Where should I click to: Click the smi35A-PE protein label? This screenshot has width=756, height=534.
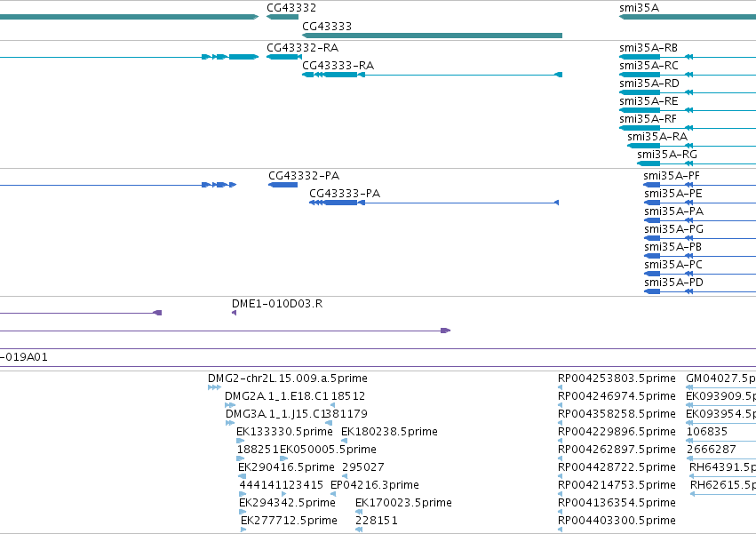pos(673,194)
